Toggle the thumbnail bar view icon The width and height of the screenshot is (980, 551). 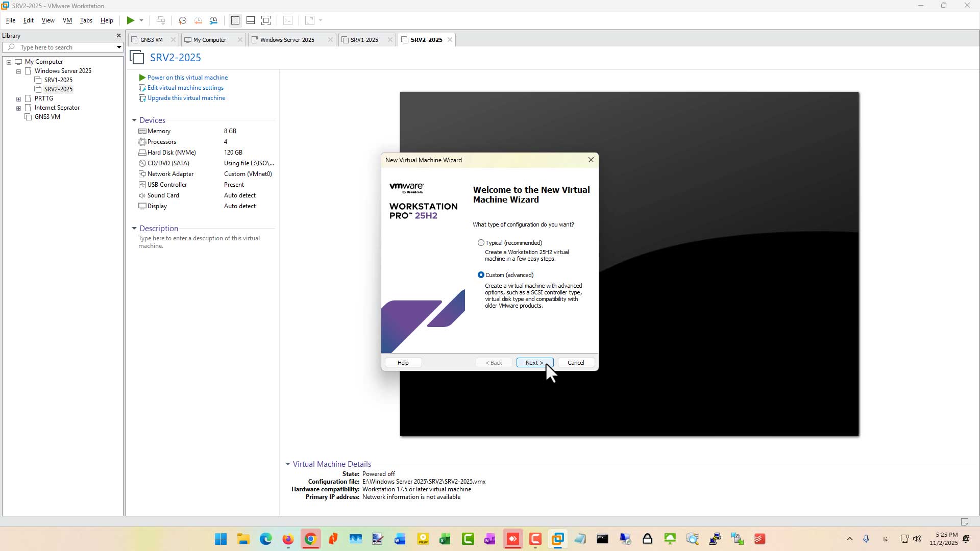251,20
